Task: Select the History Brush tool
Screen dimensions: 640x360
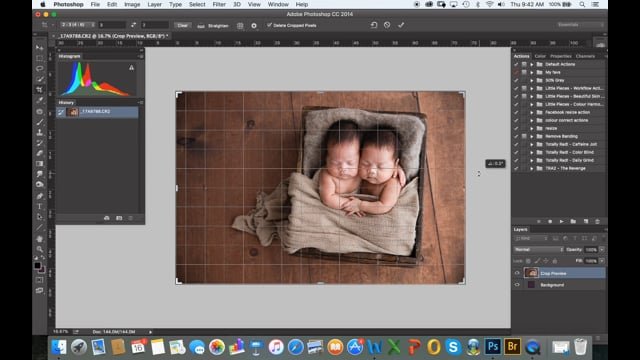Action: (x=40, y=143)
